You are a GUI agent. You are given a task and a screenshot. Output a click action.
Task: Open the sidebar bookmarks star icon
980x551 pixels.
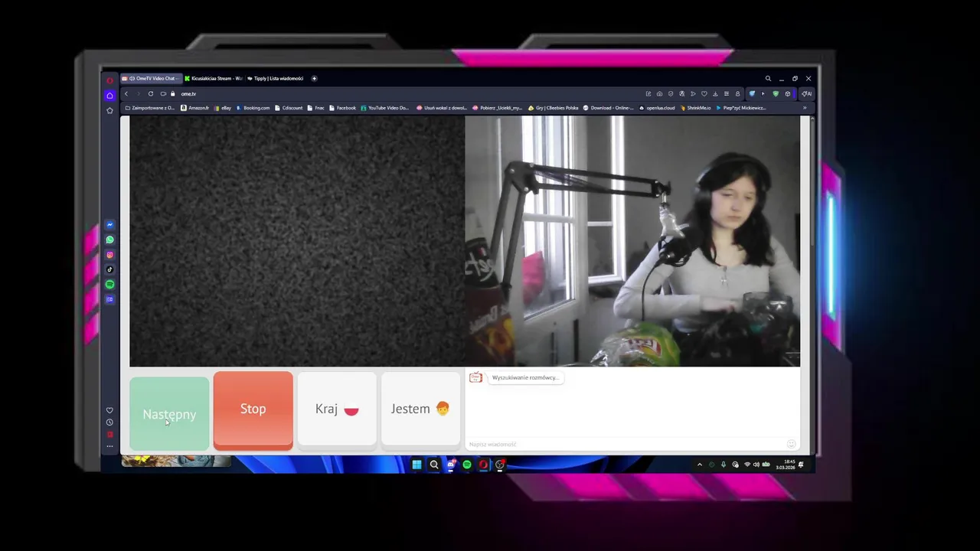pos(109,110)
